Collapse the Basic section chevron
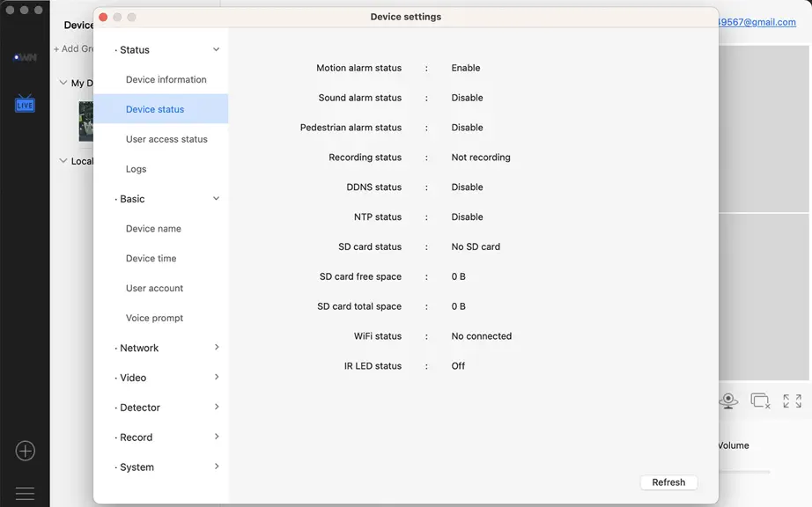The height and width of the screenshot is (507, 812). 216,199
